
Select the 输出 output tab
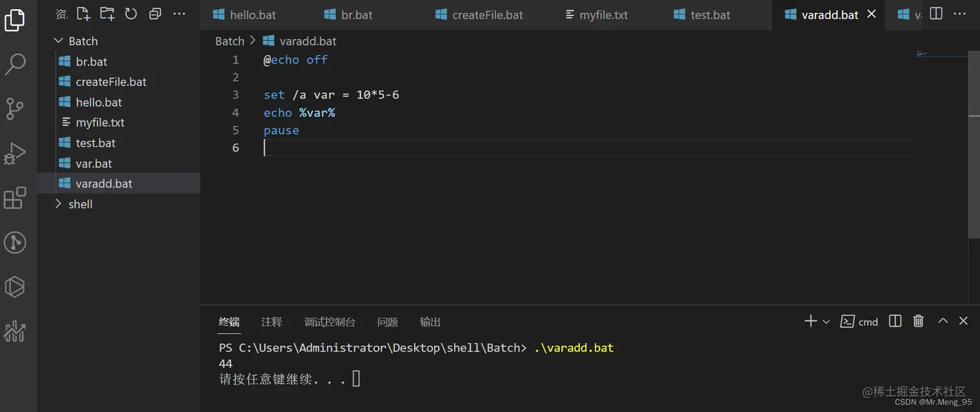point(430,322)
